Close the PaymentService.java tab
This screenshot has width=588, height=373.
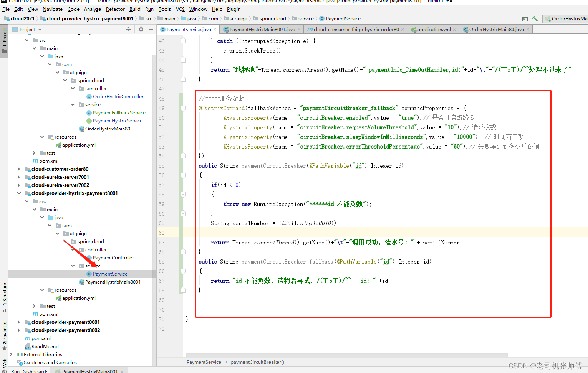click(215, 30)
